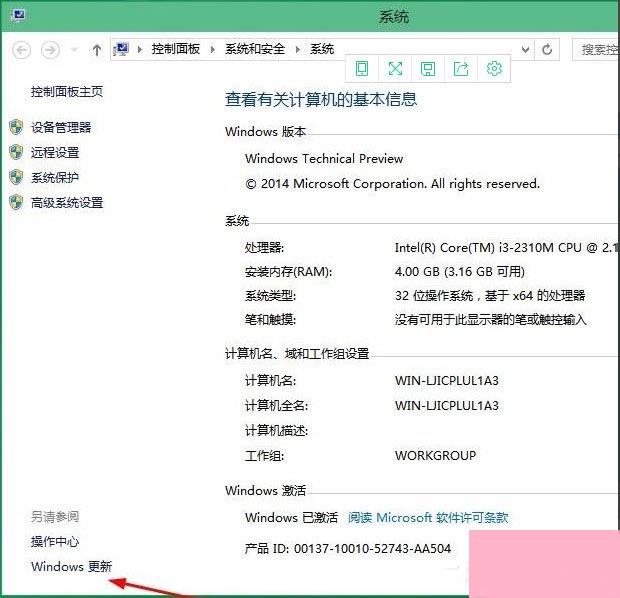The width and height of the screenshot is (620, 598).
Task: Click the save overlay toolbar icon
Action: click(428, 69)
